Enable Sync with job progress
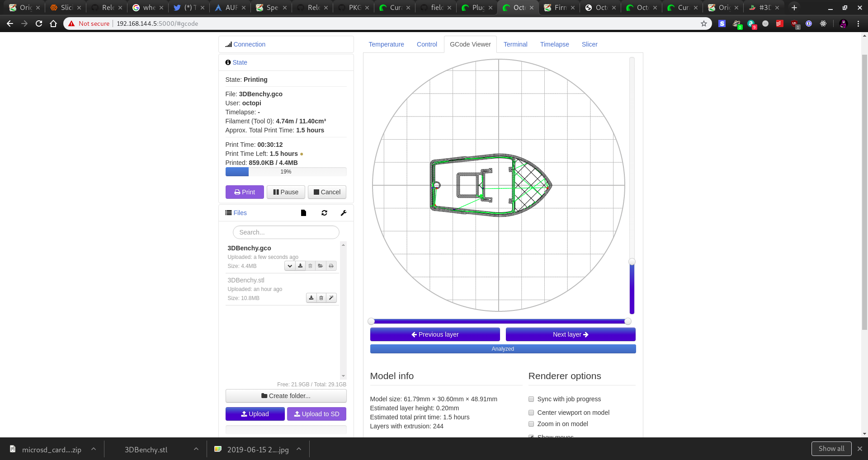868x460 pixels. [x=531, y=399]
